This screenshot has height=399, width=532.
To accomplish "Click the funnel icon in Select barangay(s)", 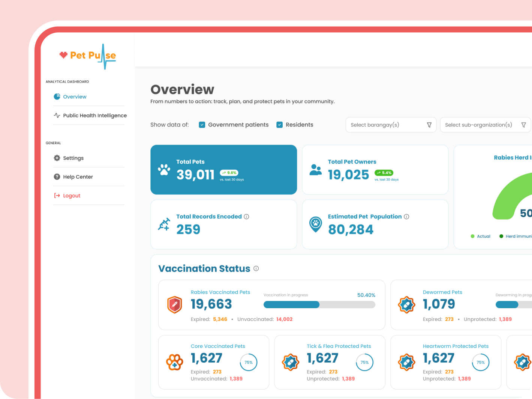I will pos(429,125).
